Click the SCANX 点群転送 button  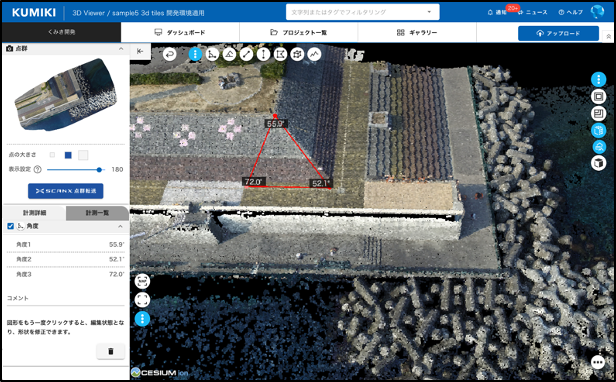click(66, 191)
